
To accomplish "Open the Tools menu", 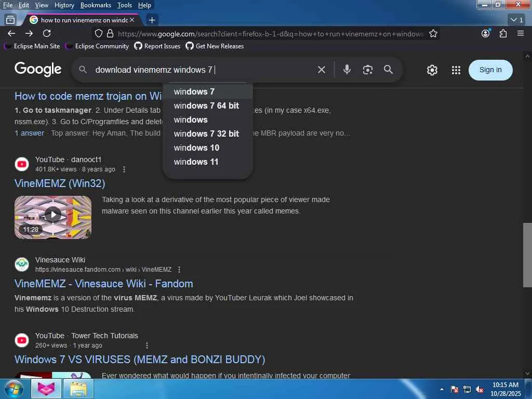I will pos(125,5).
